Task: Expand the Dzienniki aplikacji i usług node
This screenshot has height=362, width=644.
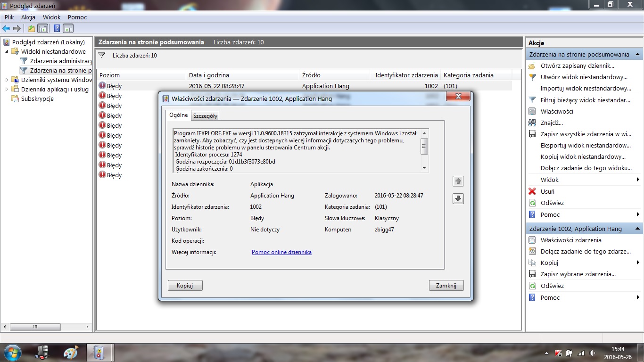Action: (7, 89)
